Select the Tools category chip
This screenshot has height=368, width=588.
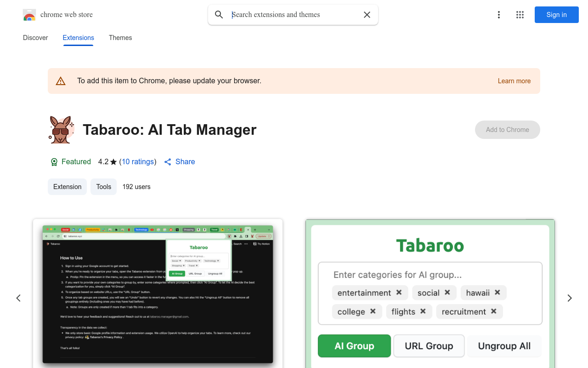103,187
